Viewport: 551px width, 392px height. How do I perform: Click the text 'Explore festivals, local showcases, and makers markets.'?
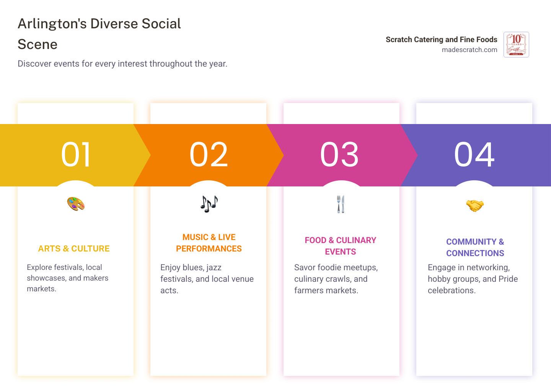pyautogui.click(x=68, y=278)
